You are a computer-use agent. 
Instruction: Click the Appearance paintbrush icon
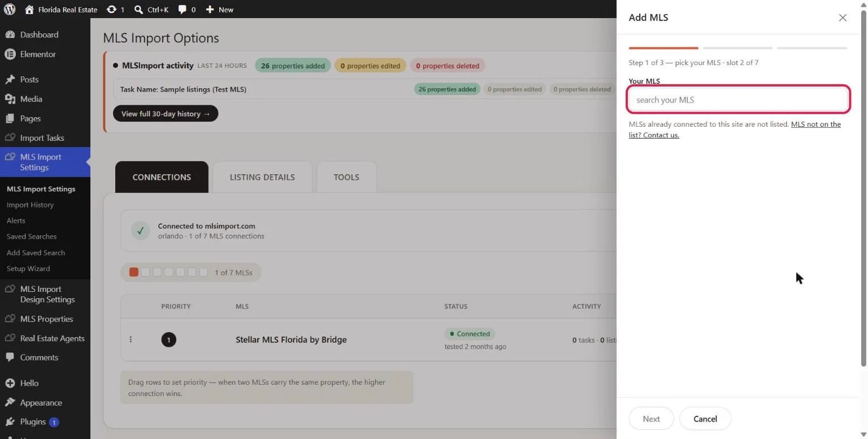pyautogui.click(x=10, y=403)
